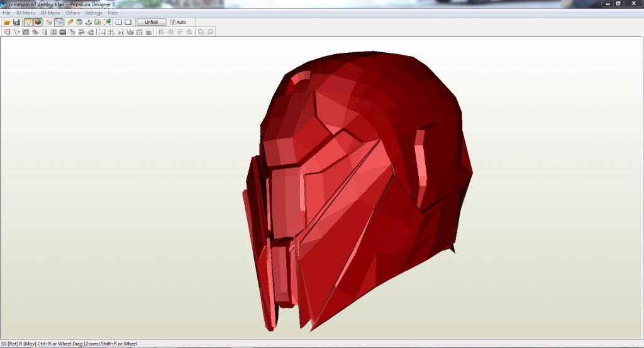Click the hand-shaped tool icon
This screenshot has width=644, height=348.
(x=72, y=32)
